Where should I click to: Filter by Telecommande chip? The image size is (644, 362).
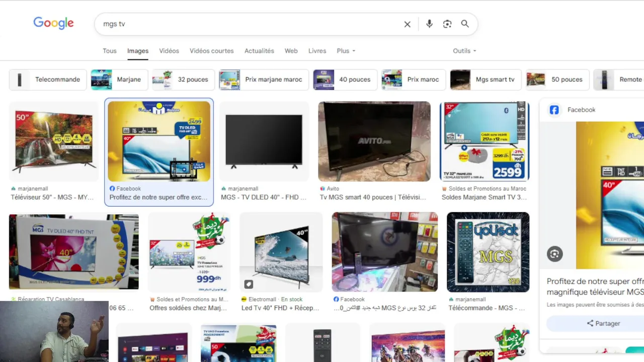pos(47,79)
